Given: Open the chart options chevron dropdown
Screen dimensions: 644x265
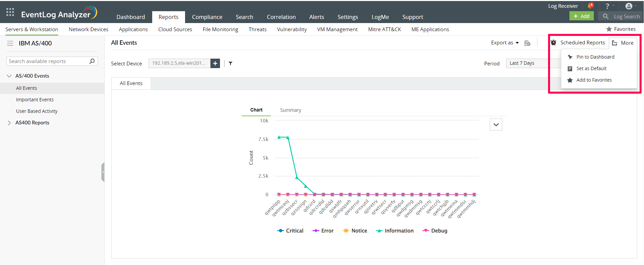Looking at the screenshot, I should click(x=496, y=125).
